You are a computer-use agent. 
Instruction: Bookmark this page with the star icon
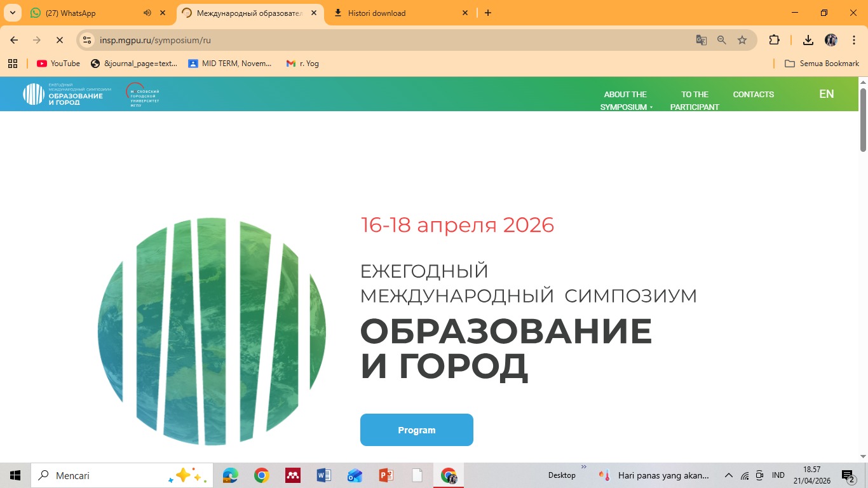pos(742,40)
